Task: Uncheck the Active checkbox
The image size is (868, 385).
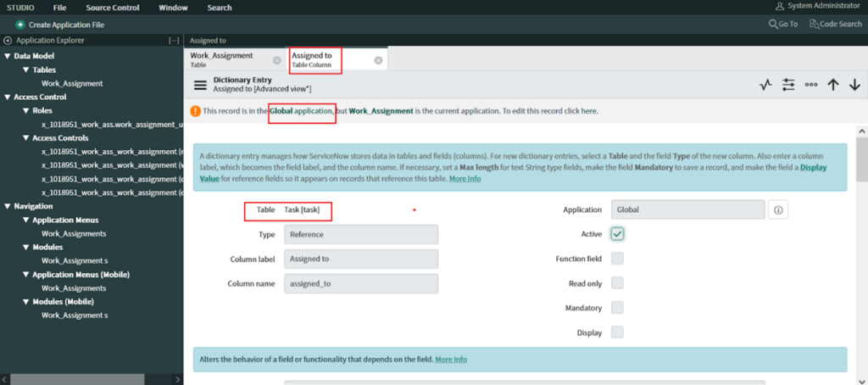Action: [x=618, y=234]
